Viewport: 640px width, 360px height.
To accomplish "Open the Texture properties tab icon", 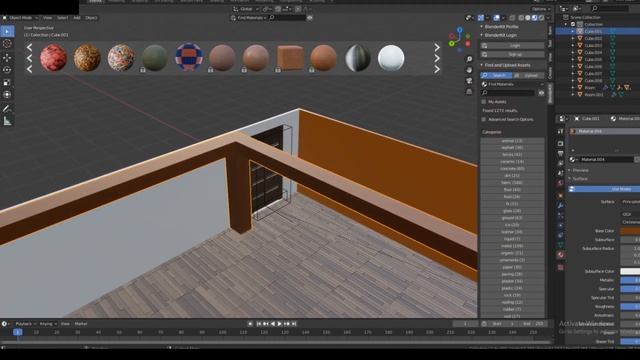I will [560, 267].
